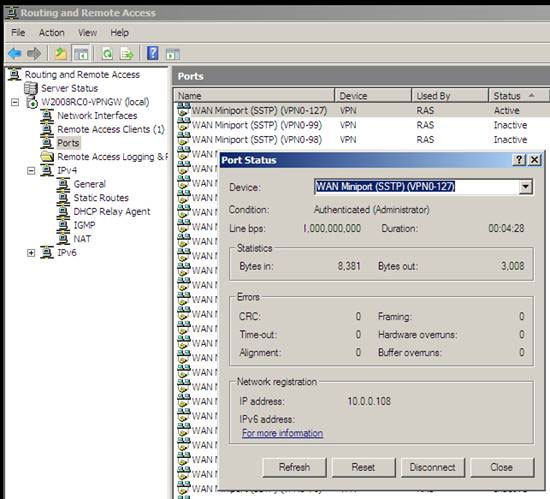This screenshot has height=499, width=550.
Task: Collapse the W2008RC0-VPNGW server node
Action: [x=15, y=102]
